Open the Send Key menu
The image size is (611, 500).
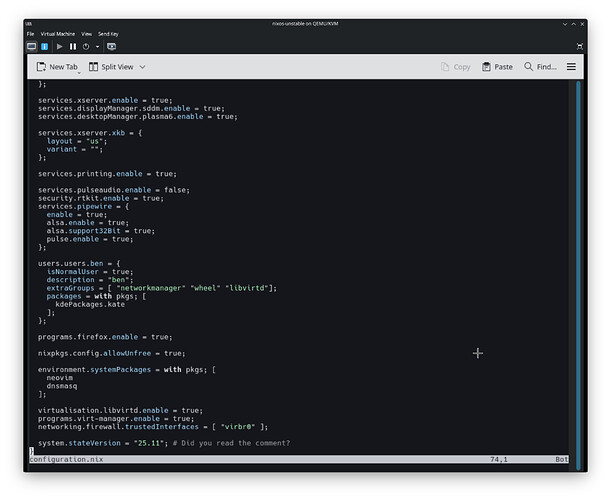coord(108,34)
